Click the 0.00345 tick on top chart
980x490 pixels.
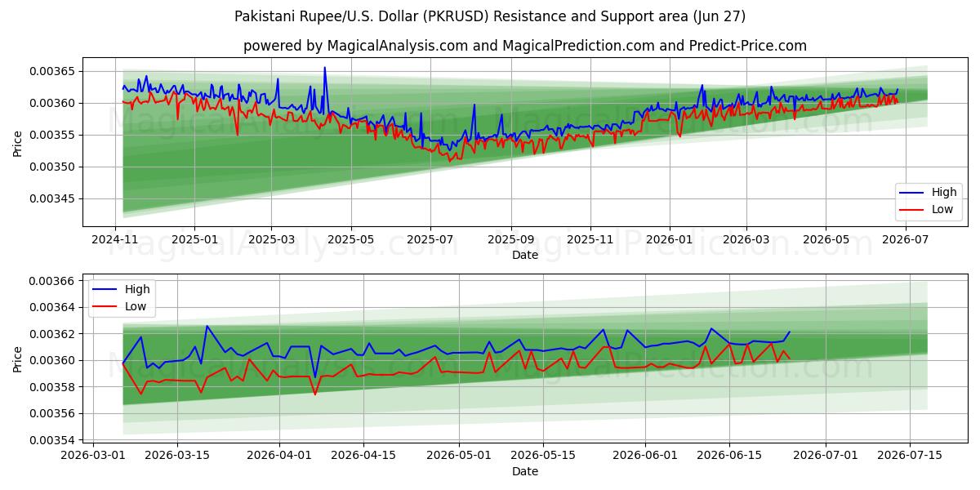tap(53, 199)
